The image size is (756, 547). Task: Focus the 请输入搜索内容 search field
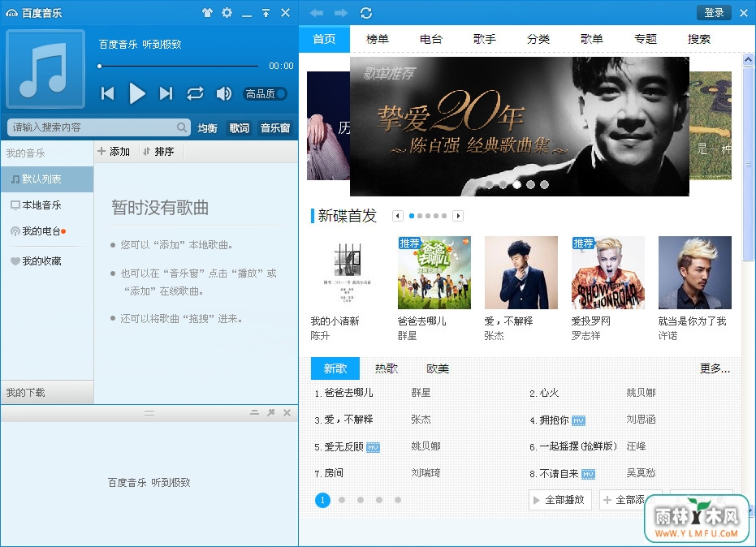[99, 127]
